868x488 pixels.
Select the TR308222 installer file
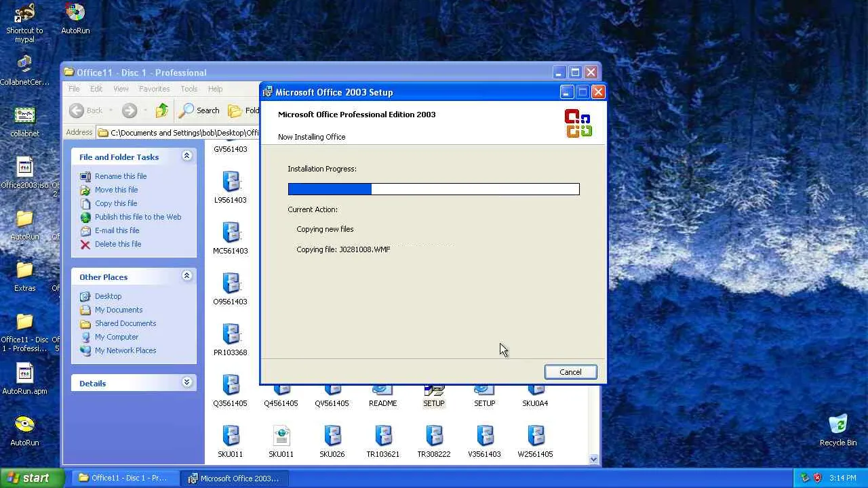pos(434,442)
